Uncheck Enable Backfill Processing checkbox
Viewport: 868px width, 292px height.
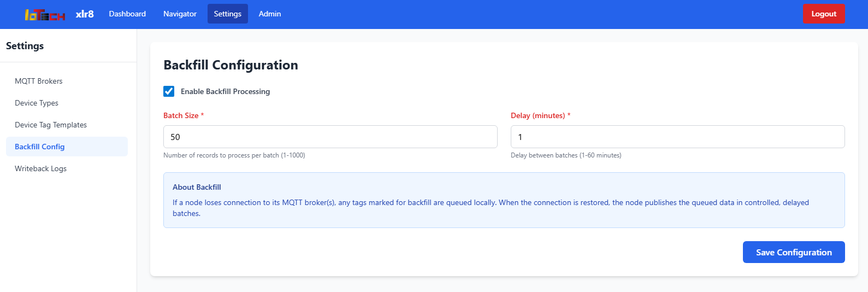click(x=169, y=91)
